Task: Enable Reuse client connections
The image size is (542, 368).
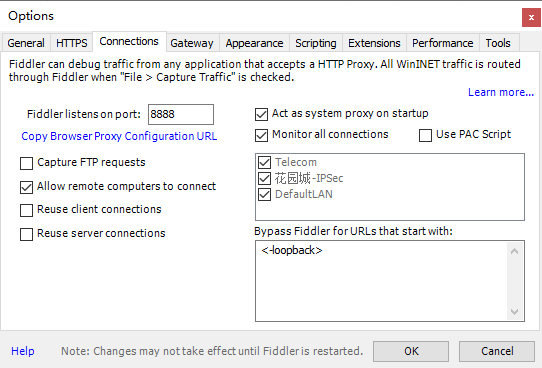Action: (x=27, y=210)
